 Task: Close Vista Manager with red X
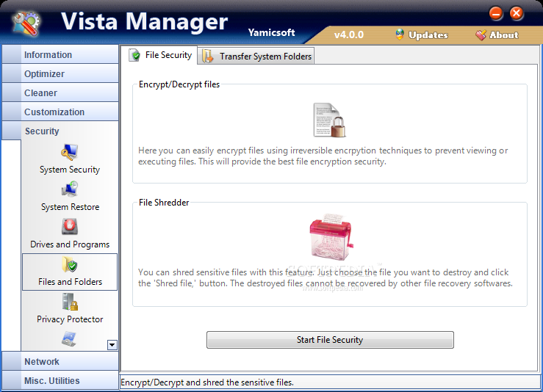tap(517, 13)
